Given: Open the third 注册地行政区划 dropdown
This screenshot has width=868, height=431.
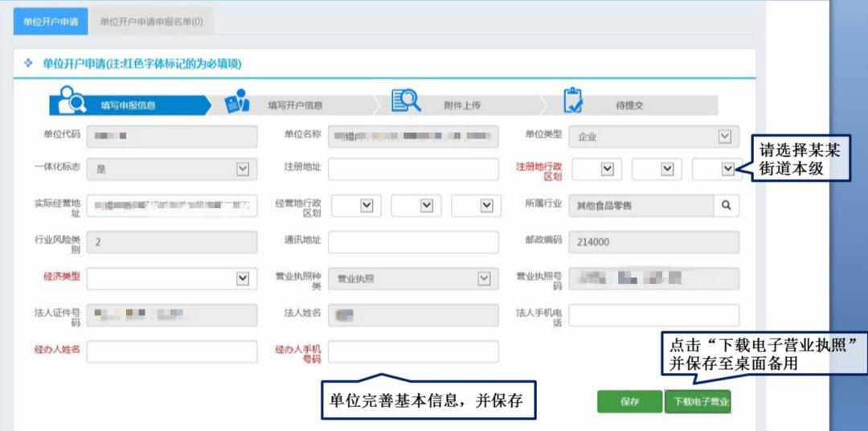Looking at the screenshot, I should coord(717,169).
